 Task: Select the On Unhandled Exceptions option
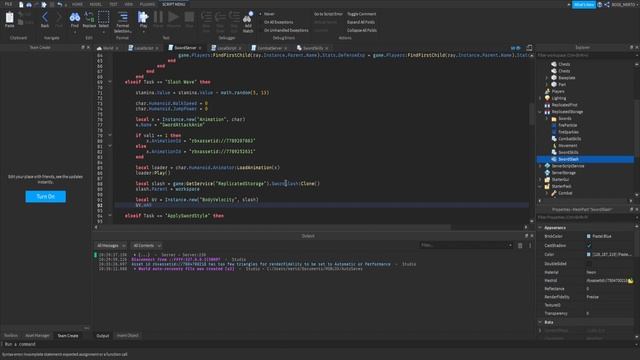(286, 30)
